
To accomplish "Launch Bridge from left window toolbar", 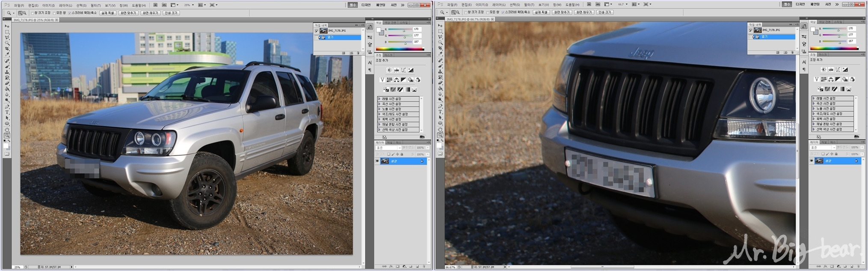I will click(155, 5).
